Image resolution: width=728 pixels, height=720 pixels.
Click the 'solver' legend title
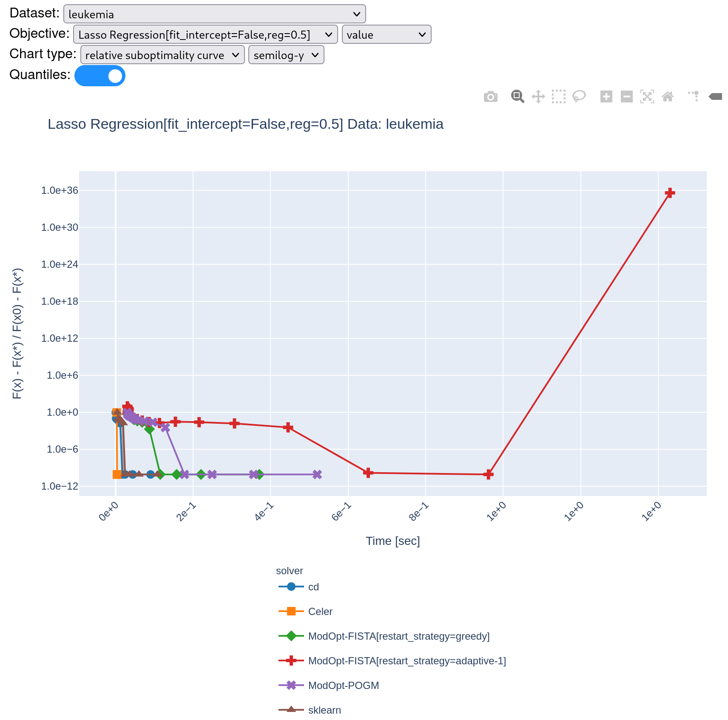click(290, 571)
